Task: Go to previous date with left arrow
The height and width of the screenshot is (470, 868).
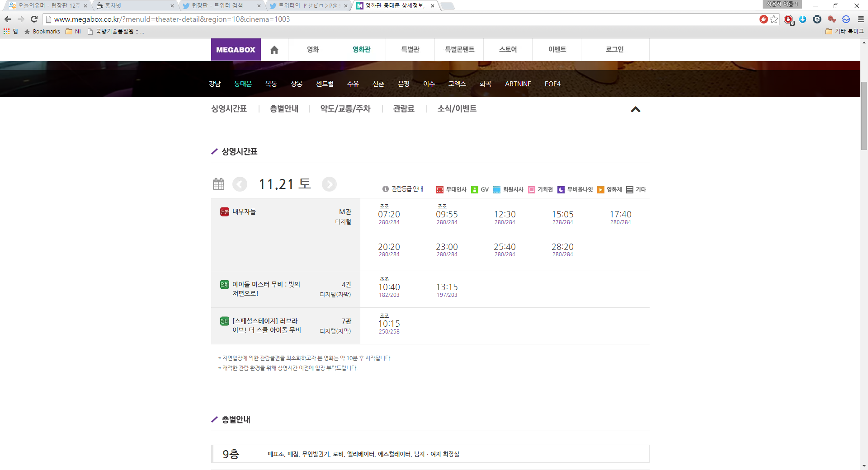Action: coord(240,184)
